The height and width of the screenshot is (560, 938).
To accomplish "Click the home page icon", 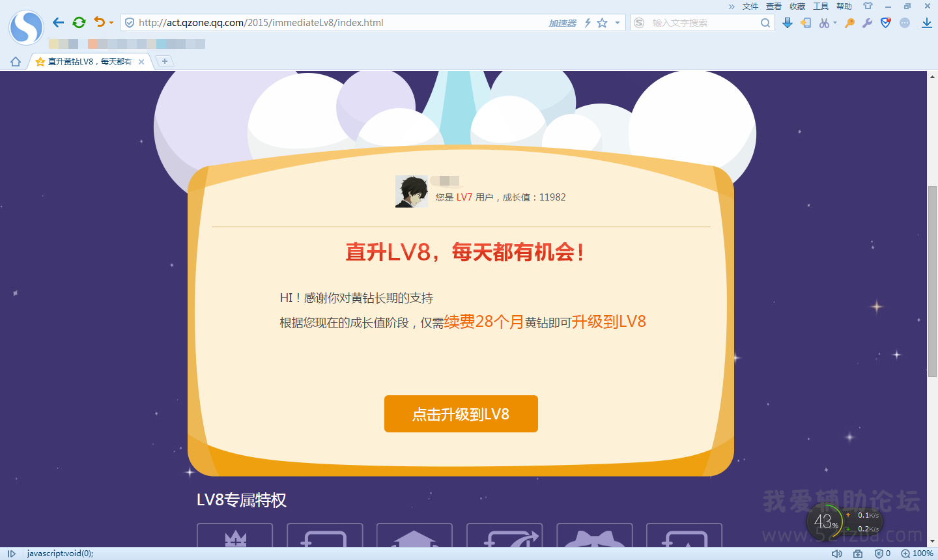I will click(16, 62).
